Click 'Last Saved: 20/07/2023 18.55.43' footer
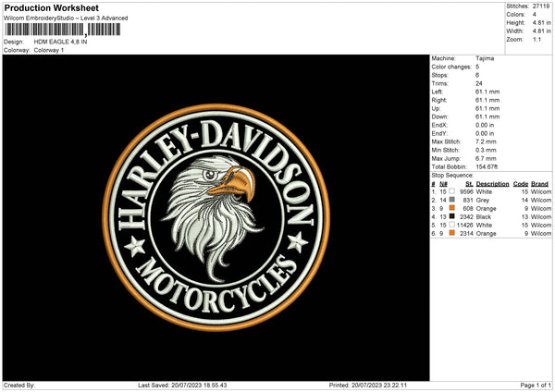 pos(182,386)
